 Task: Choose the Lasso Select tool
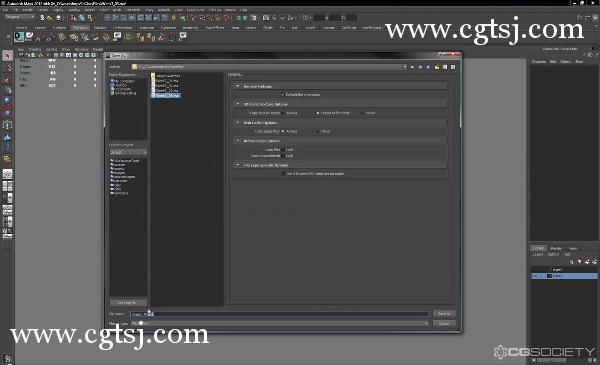click(7, 68)
